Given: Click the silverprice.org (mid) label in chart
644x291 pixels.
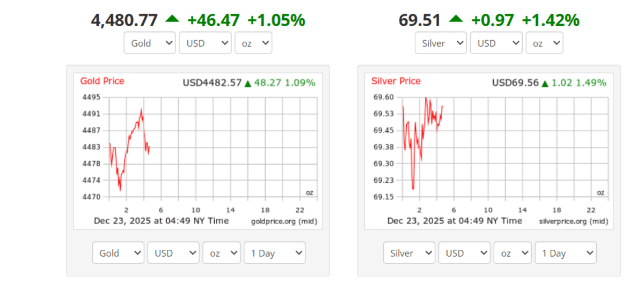Looking at the screenshot, I should (x=573, y=221).
